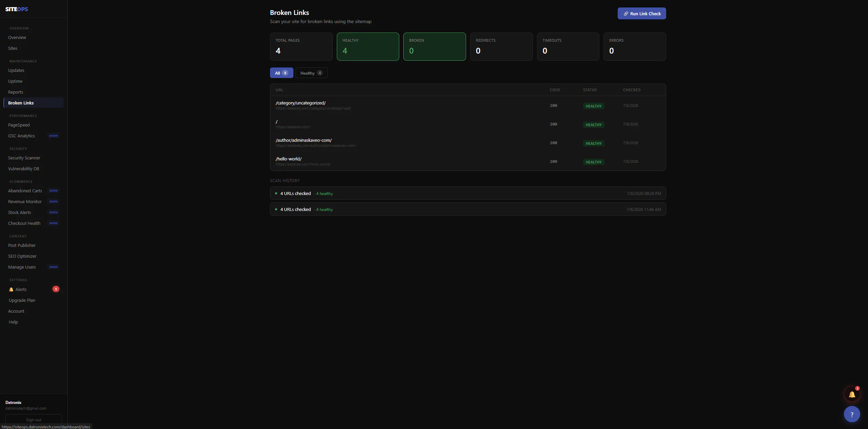Go to Sites page
The image size is (868, 429).
tap(33, 48)
